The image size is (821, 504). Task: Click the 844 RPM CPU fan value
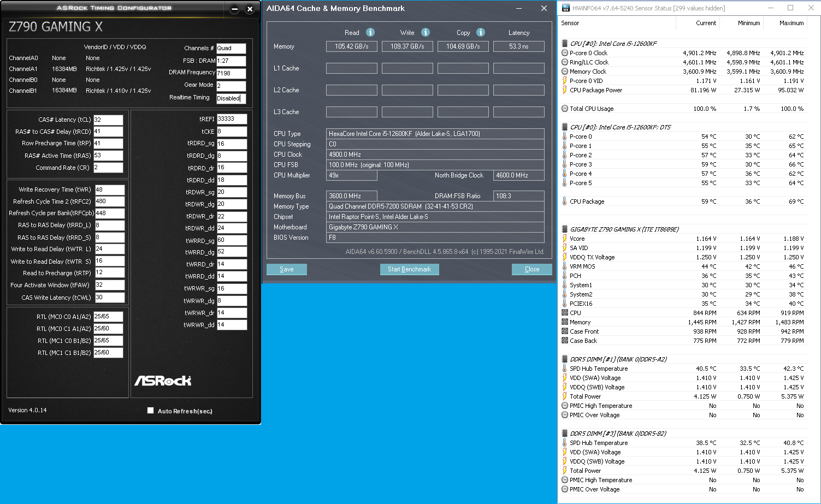(x=705, y=313)
